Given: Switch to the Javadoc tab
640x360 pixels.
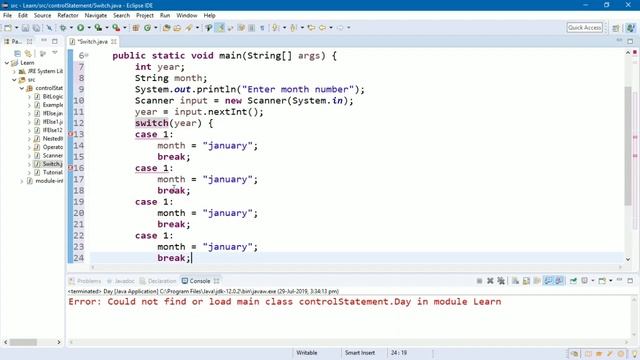Looking at the screenshot, I should tap(121, 281).
